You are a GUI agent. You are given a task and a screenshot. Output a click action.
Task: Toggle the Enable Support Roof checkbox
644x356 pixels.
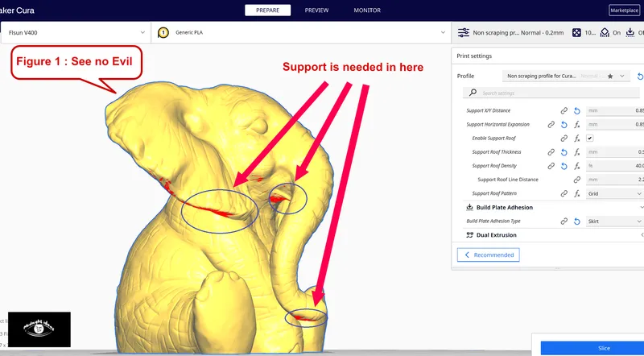(x=590, y=139)
